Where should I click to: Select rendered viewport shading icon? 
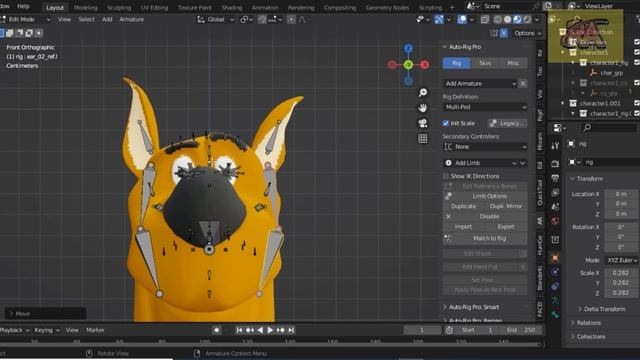527,19
